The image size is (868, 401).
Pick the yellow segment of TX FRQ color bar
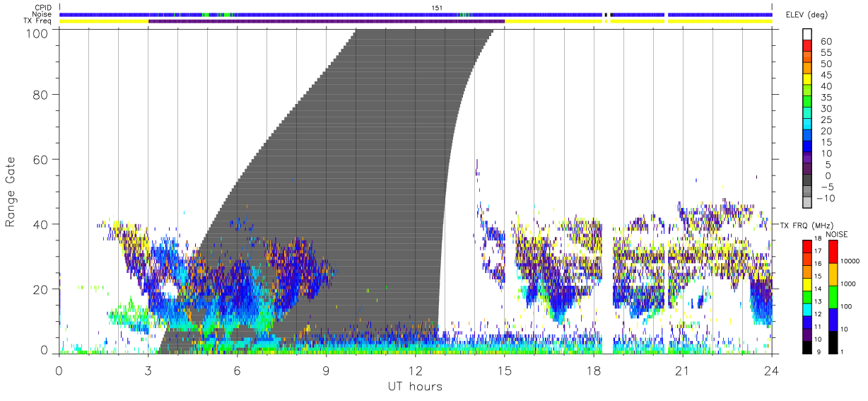[807, 284]
